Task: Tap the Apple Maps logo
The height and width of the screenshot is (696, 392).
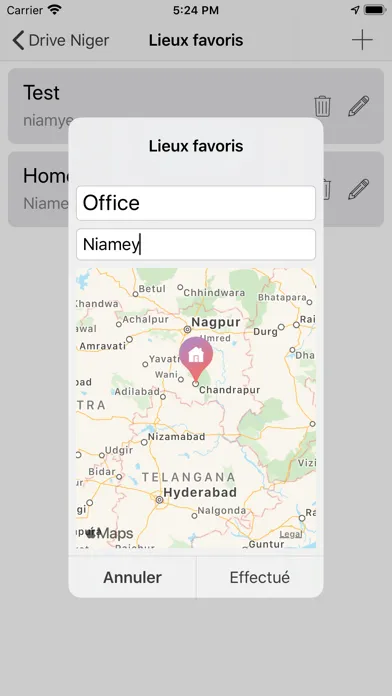Action: (x=109, y=533)
